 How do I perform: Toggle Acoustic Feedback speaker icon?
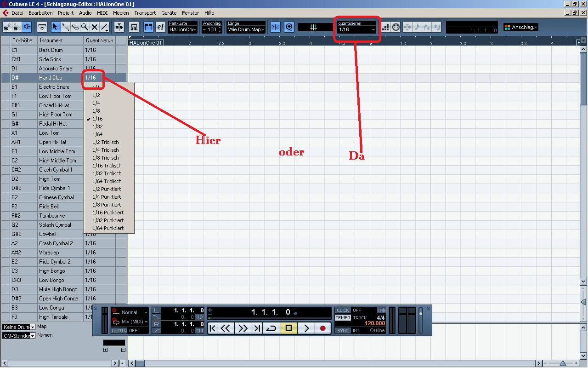[x=27, y=27]
